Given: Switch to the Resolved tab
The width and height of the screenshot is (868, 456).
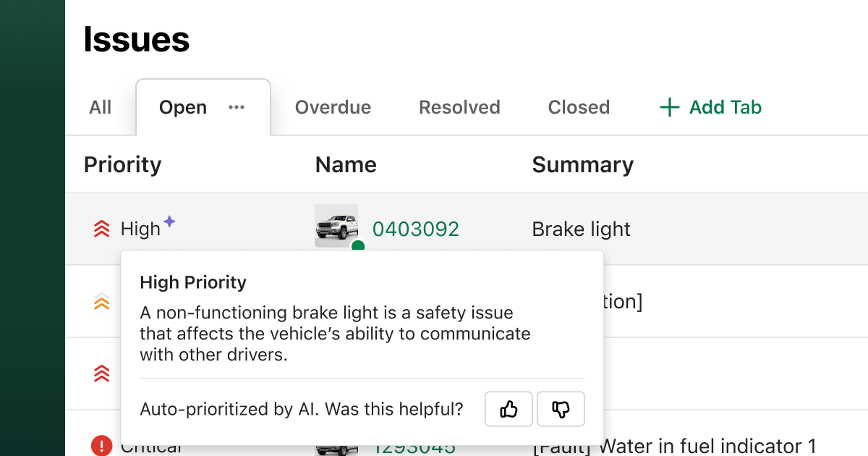Looking at the screenshot, I should pyautogui.click(x=459, y=107).
